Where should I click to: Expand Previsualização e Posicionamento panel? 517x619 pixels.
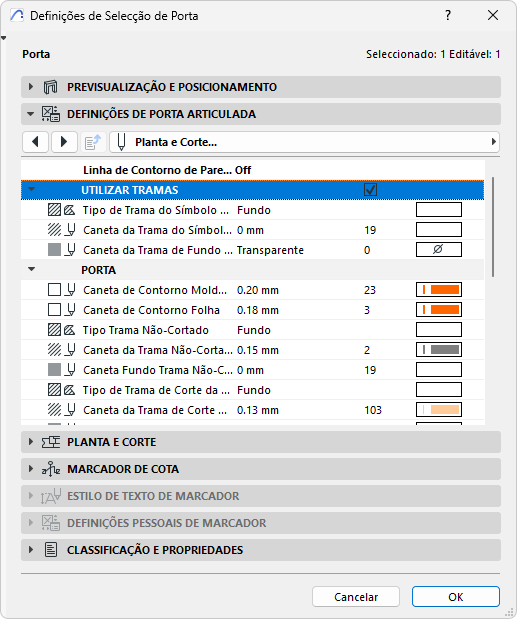point(31,87)
